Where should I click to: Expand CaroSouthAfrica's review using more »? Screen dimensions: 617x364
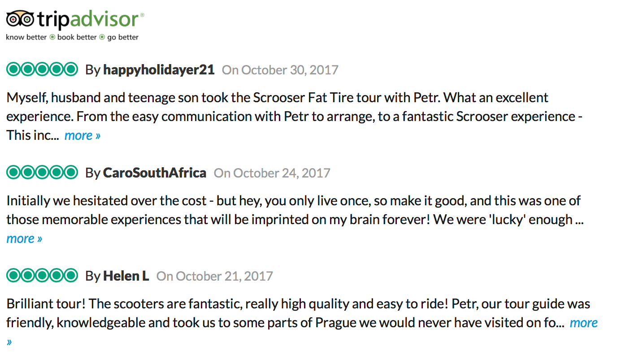pos(24,238)
